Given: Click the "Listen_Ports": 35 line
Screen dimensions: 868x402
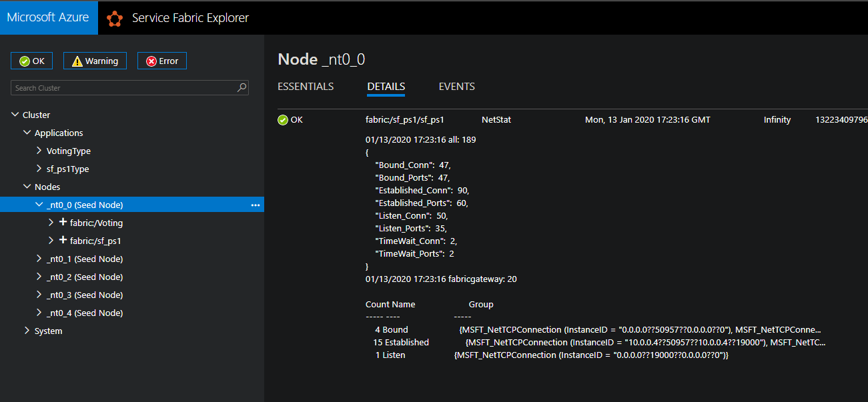Looking at the screenshot, I should point(411,228).
